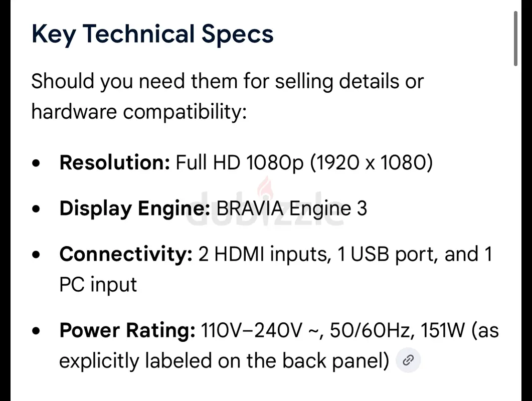The height and width of the screenshot is (401, 532).
Task: Click the bold Display Engine label
Action: coord(135,208)
